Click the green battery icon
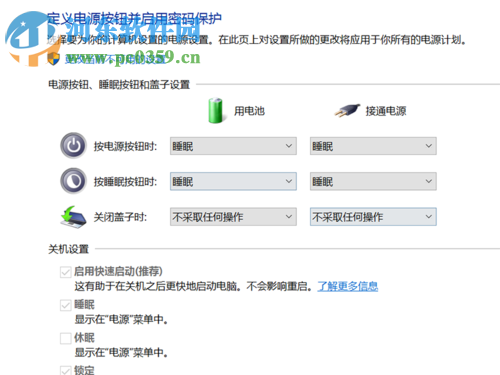The width and height of the screenshot is (500, 375). [x=215, y=111]
